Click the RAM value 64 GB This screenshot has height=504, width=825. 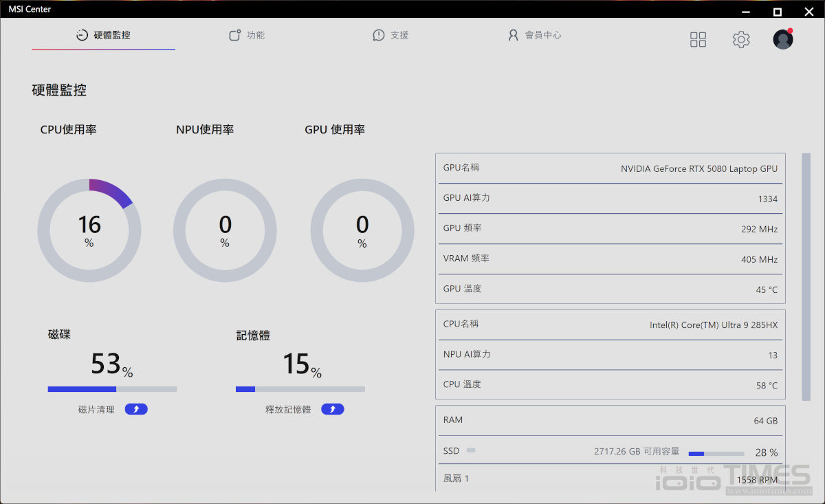[x=766, y=421]
